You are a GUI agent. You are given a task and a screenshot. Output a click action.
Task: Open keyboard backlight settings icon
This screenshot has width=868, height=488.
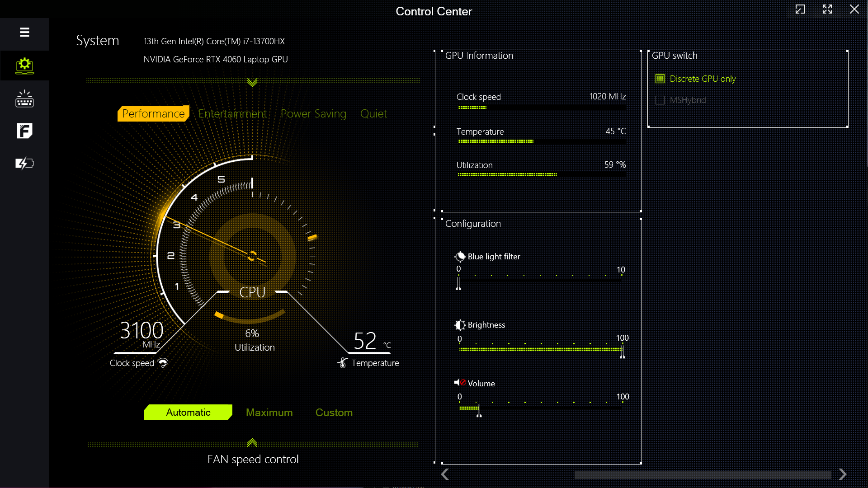tap(24, 99)
